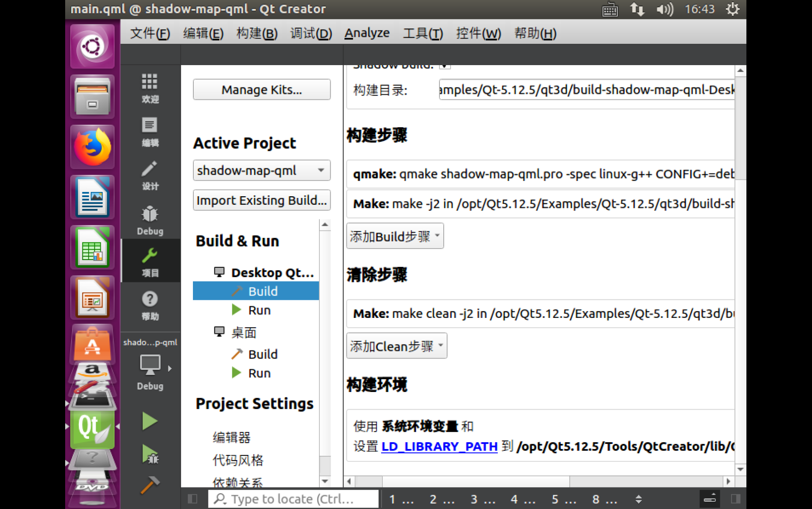
Task: Open the 添加Clean步骤 dropdown
Action: tap(396, 346)
